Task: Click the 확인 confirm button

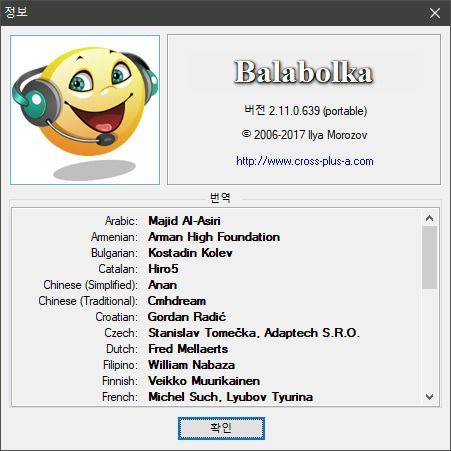Action: 221,428
